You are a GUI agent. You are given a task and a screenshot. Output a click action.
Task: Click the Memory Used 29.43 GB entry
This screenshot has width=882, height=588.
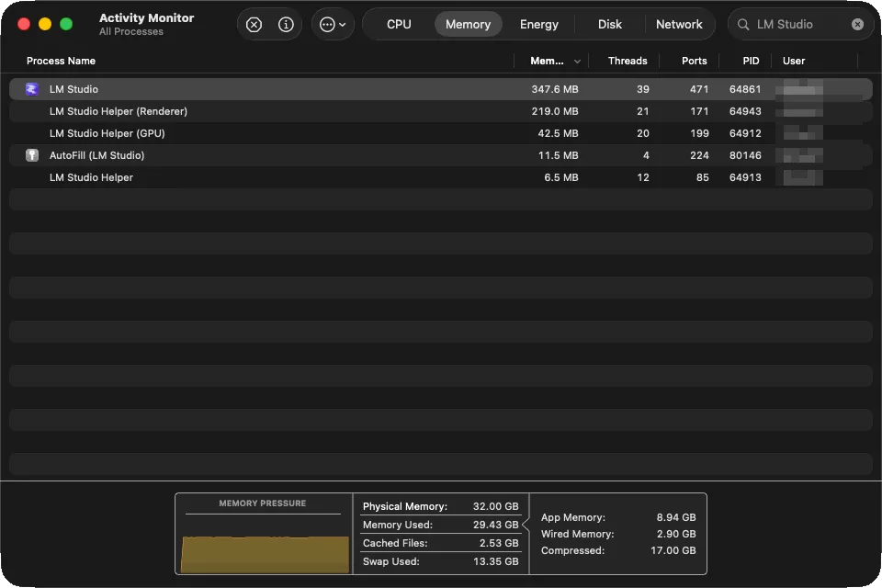[x=440, y=525]
